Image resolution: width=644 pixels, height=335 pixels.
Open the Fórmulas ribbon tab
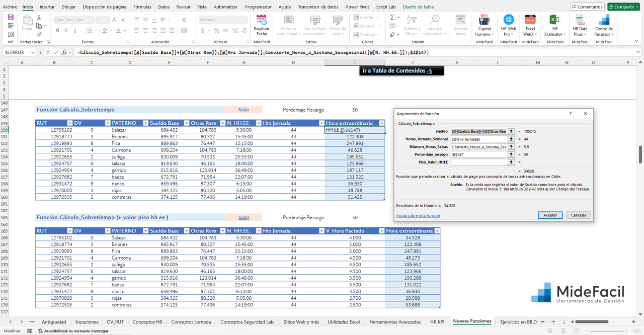[142, 7]
